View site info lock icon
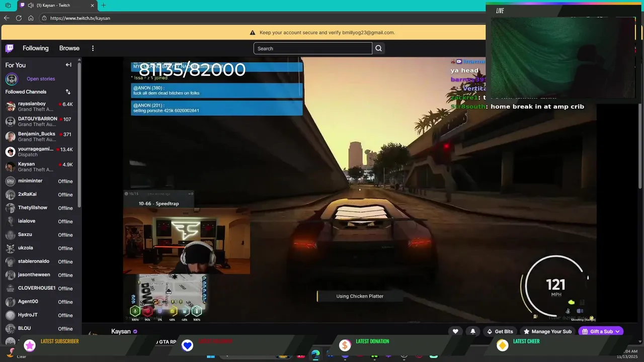Viewport: 644px width, 362px height. [x=44, y=18]
